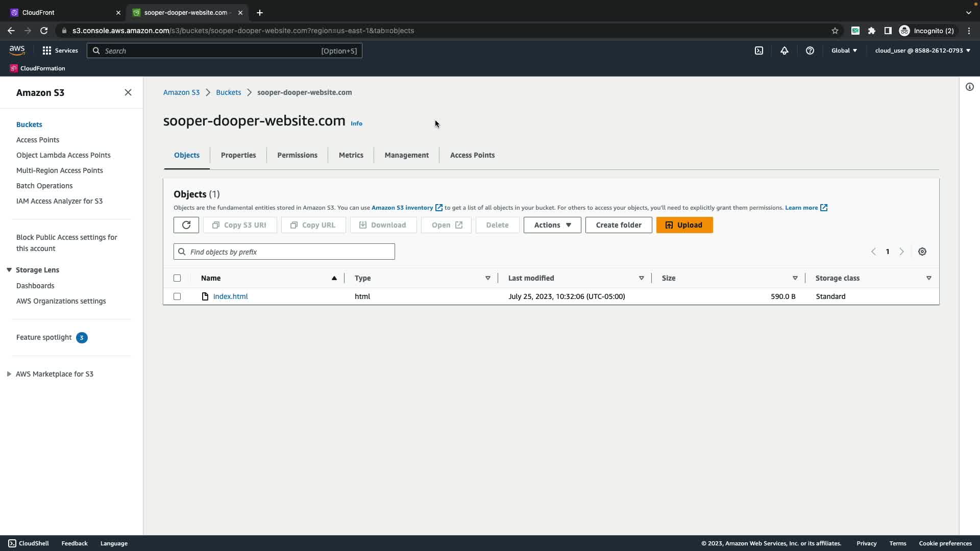
Task: Open table preferences gear icon
Action: click(922, 252)
